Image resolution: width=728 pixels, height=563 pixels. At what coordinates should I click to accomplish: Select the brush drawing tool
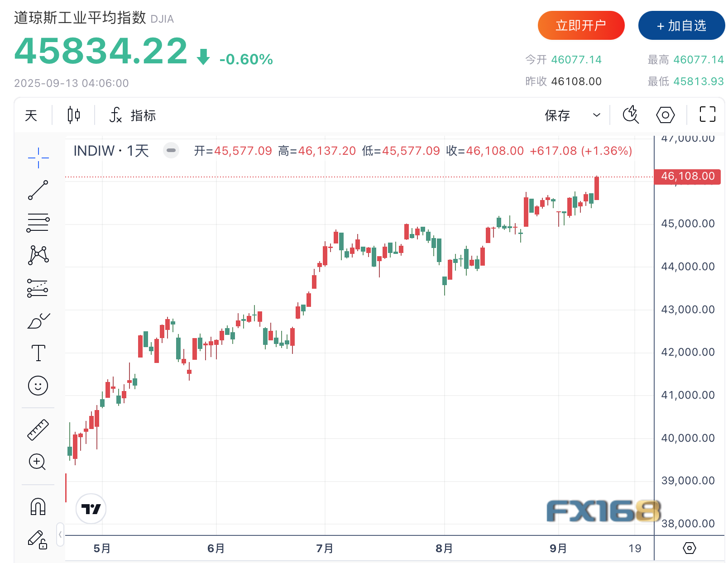[38, 321]
